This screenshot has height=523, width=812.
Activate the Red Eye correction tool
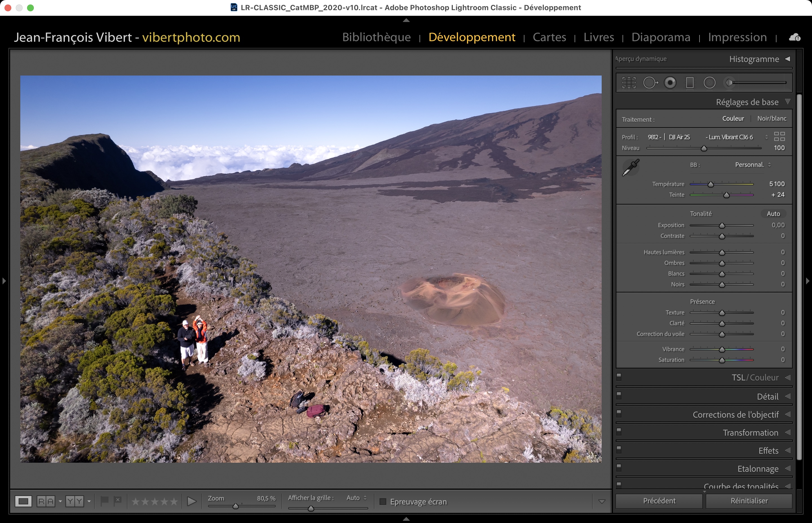670,83
